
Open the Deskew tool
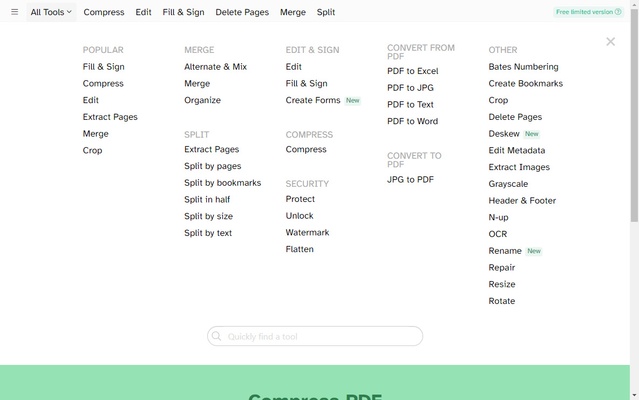(x=504, y=134)
